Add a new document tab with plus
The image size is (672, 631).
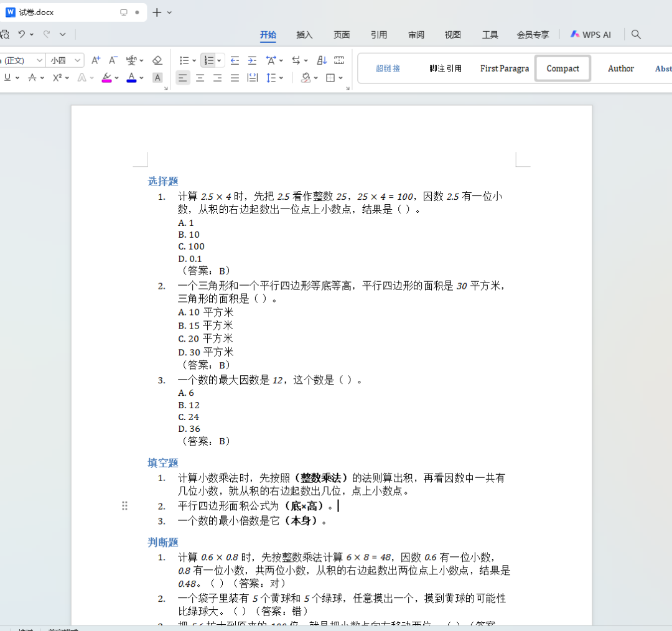[x=157, y=12]
